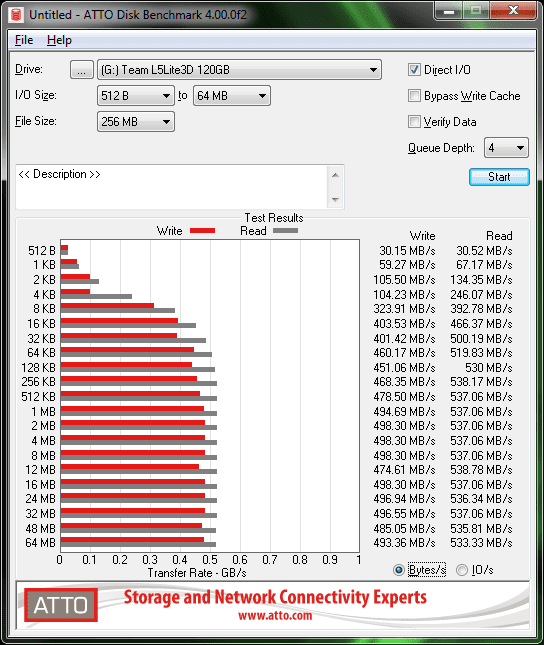Viewport: 544px width, 645px height.
Task: Select the IO/s radio button
Action: 462,570
